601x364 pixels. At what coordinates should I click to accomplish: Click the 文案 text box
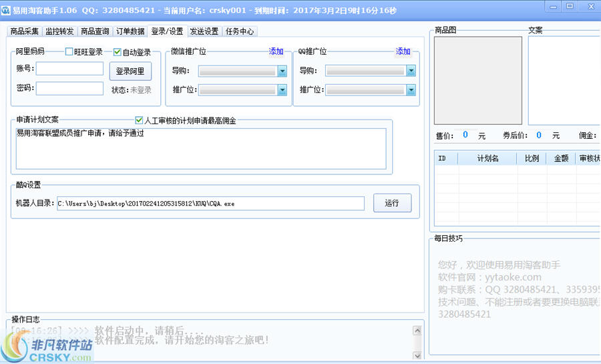(x=564, y=80)
